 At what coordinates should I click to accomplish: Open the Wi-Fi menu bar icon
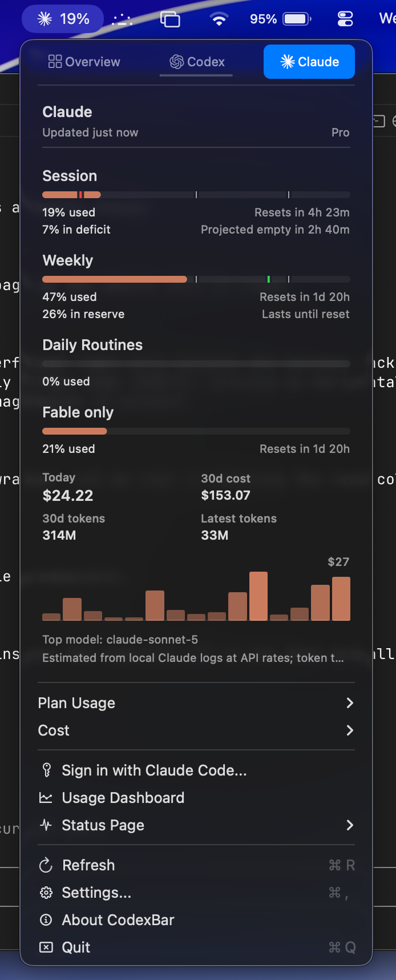[x=219, y=19]
